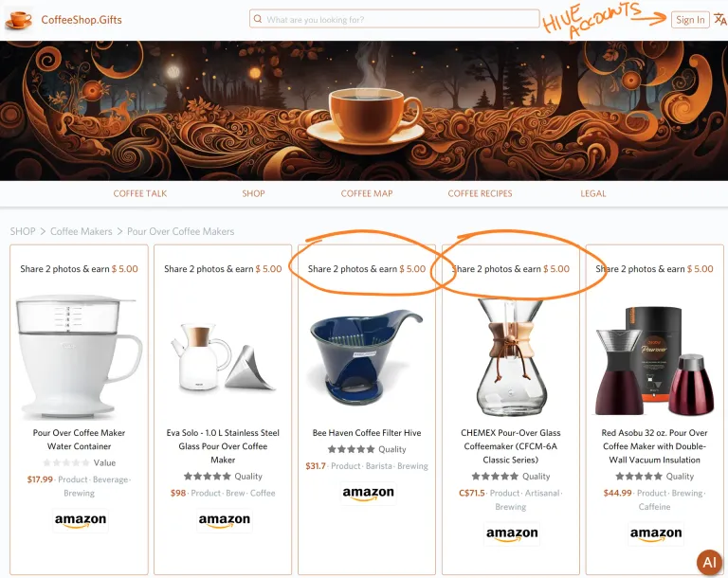Focus the 'What are you looking for?' search field
The width and height of the screenshot is (728, 578).
tap(394, 19)
